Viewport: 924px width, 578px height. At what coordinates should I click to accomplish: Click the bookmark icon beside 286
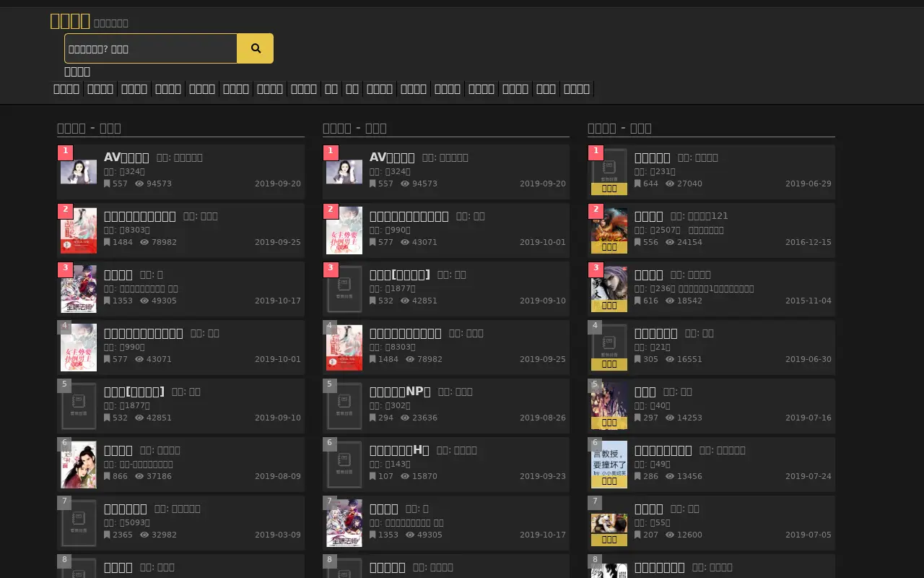coord(637,476)
